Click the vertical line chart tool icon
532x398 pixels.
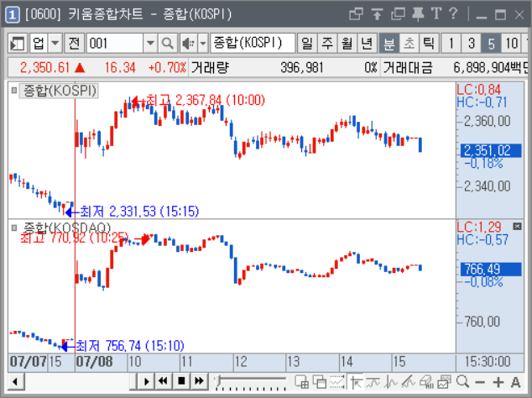pos(391,382)
